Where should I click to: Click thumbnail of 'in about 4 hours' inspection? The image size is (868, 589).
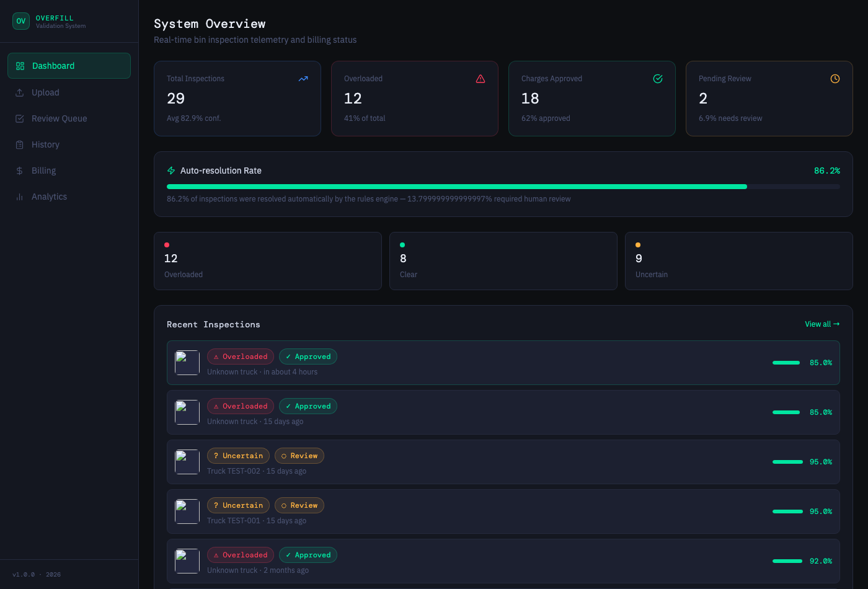187,363
